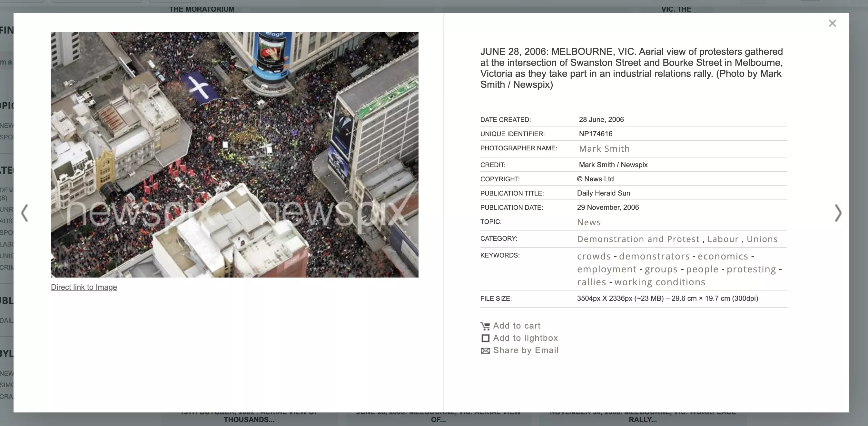
Task: Select the © News Ltd copyright text
Action: click(x=595, y=179)
